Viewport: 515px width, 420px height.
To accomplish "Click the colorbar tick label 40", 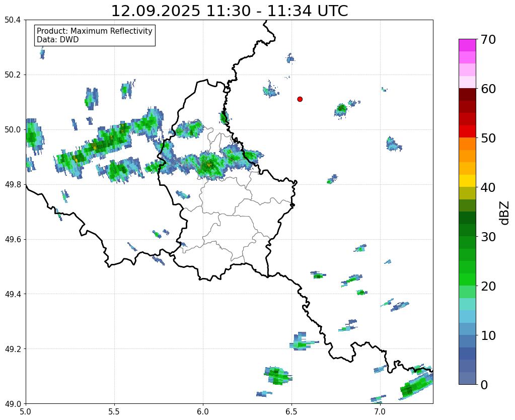I will [488, 187].
